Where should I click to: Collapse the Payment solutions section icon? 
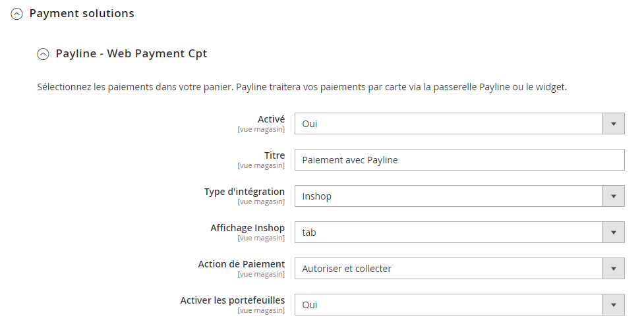(x=17, y=14)
